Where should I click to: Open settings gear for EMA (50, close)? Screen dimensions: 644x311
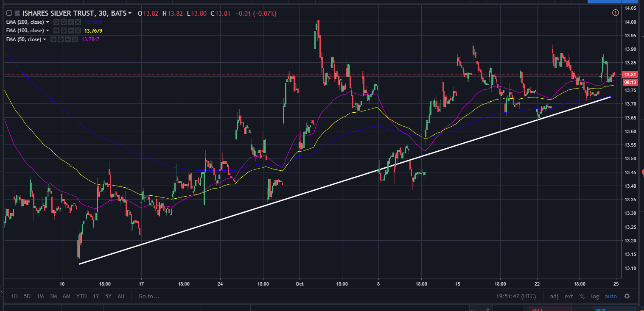tap(61, 39)
